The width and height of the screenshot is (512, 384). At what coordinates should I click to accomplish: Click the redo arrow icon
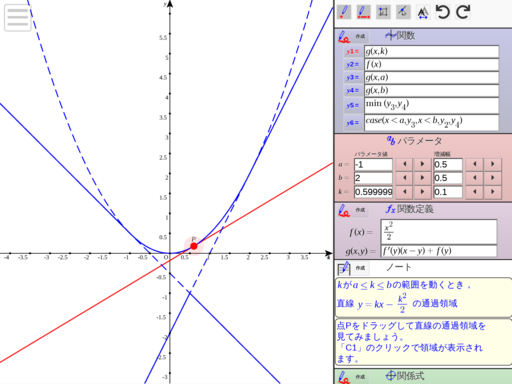tap(463, 12)
